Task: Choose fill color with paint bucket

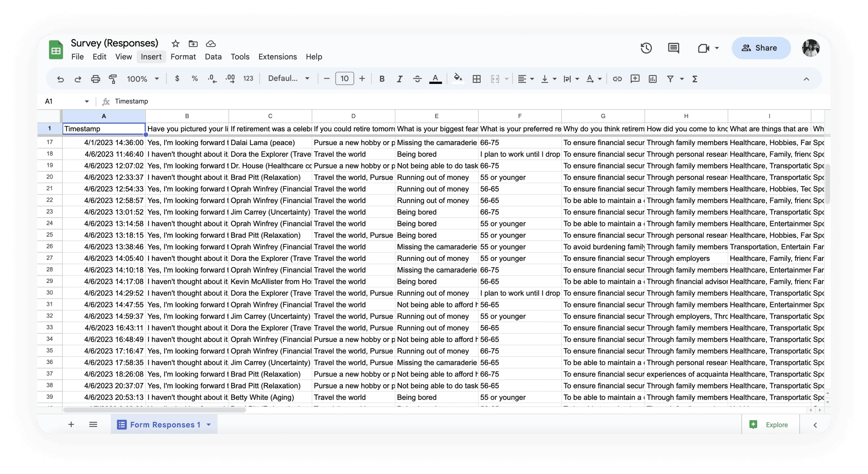Action: click(x=458, y=79)
